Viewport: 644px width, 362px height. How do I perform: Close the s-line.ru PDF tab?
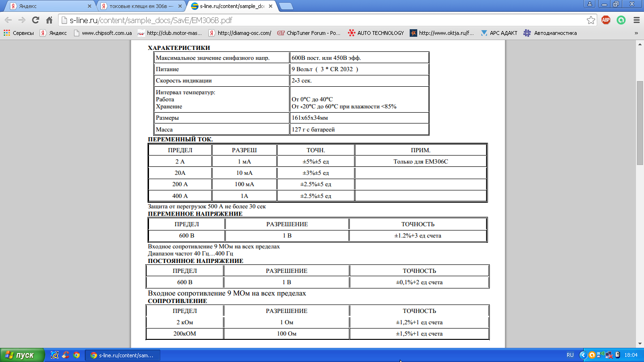[x=270, y=7]
